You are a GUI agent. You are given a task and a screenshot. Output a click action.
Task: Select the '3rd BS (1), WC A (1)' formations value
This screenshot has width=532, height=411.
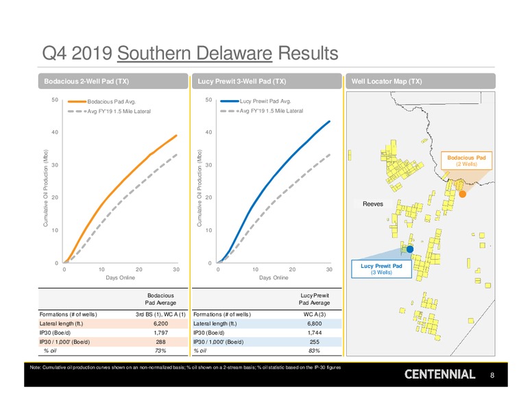click(160, 314)
